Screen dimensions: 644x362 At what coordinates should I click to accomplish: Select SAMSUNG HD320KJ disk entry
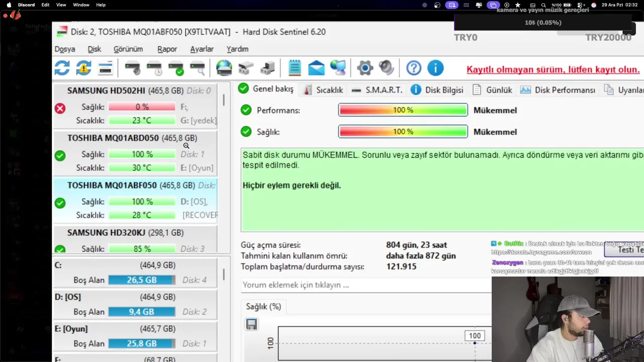135,239
